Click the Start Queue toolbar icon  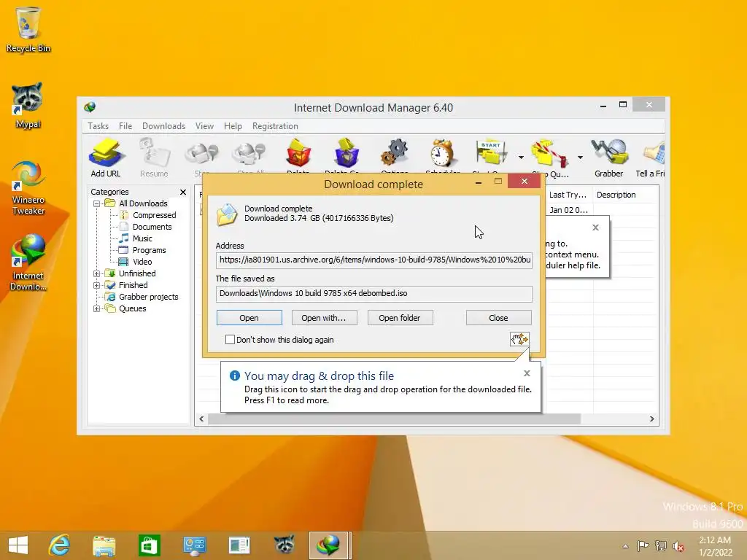pyautogui.click(x=491, y=156)
